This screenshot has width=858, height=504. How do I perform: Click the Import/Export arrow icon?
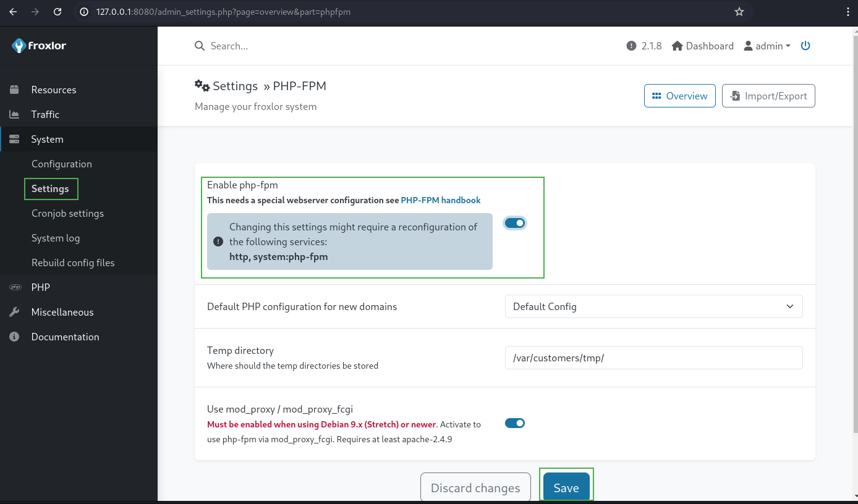[x=735, y=96]
